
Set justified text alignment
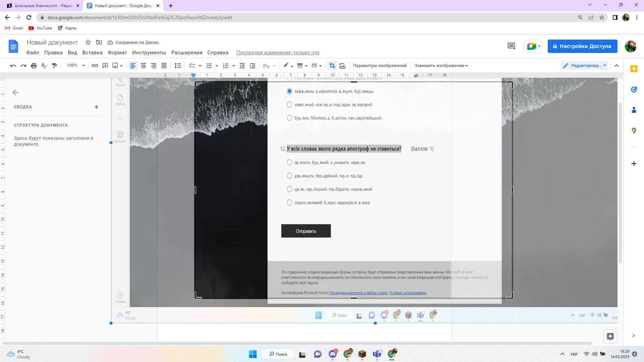(164, 66)
